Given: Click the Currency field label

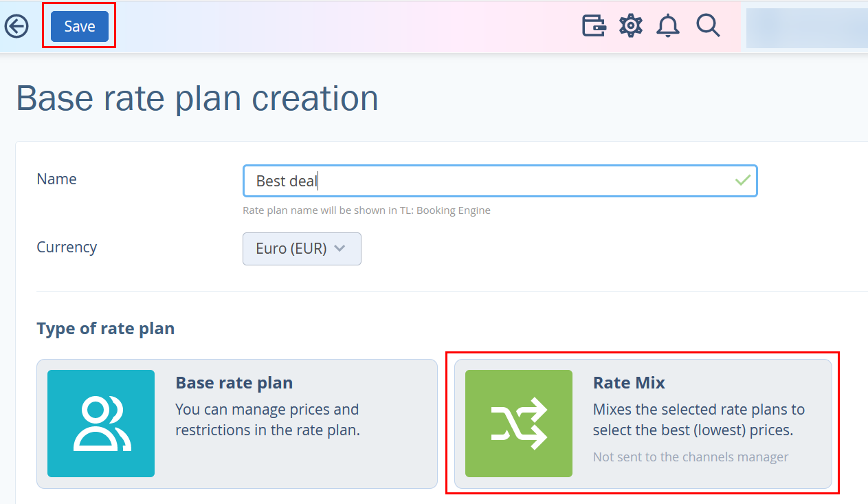Looking at the screenshot, I should point(67,247).
